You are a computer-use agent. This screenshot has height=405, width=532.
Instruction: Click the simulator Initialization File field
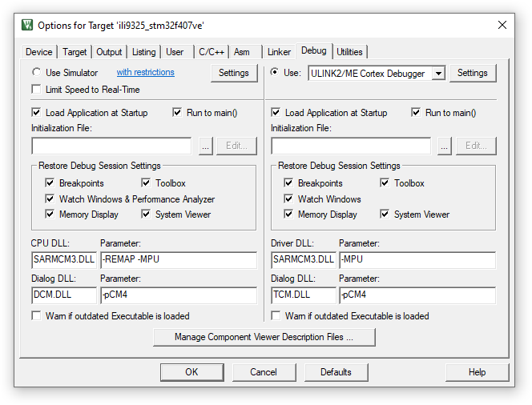click(x=111, y=146)
